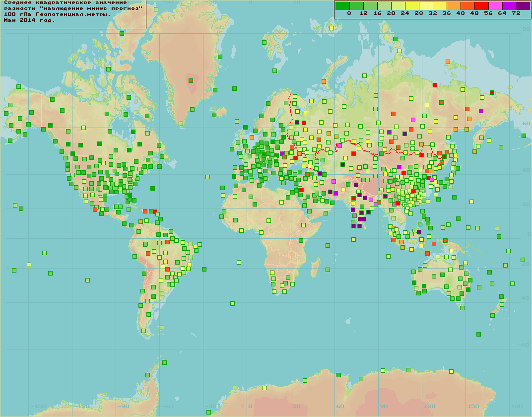Pick the red swatch between 48 and 56
Image resolution: width=532 pixels, height=417 pixels.
pos(481,6)
